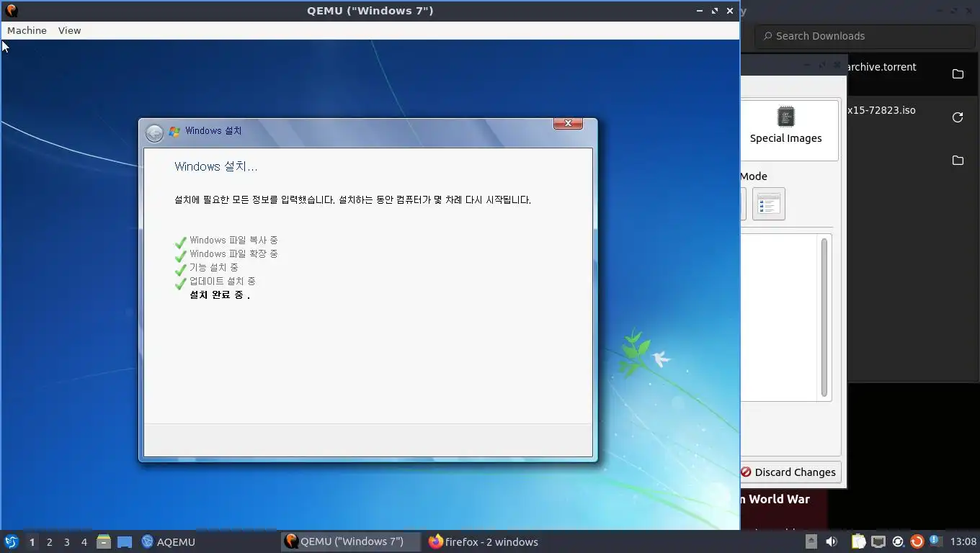Screen dimensions: 980x553
Task: Click '업데이트 설치 중' step text
Action: pyautogui.click(x=223, y=282)
